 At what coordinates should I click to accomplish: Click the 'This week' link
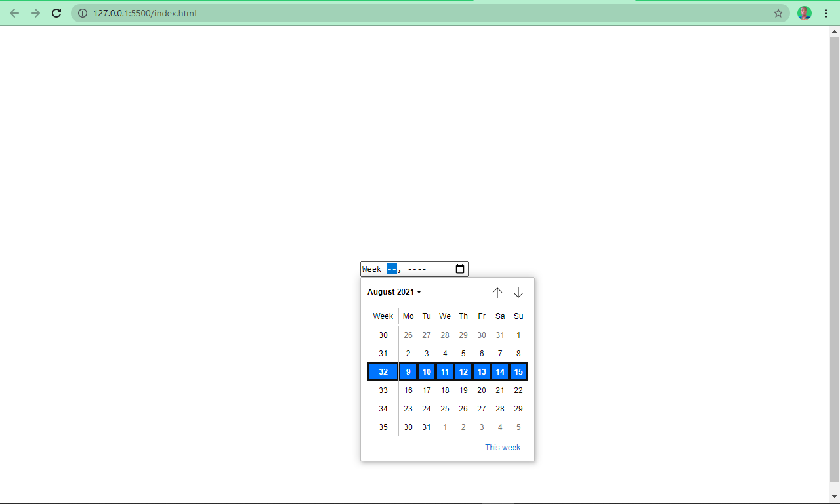503,448
